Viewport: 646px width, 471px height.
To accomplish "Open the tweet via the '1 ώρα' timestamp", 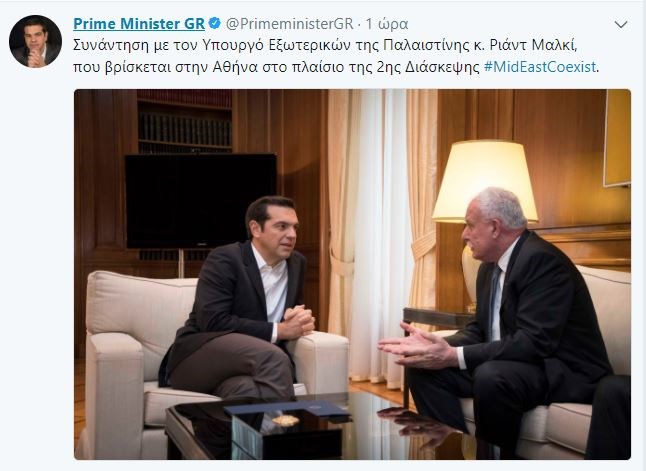I will point(387,24).
